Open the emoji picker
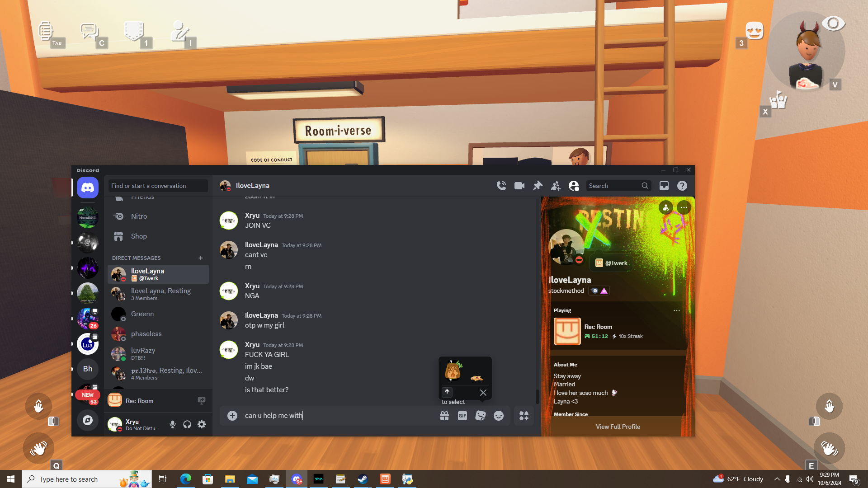This screenshot has height=488, width=868. (x=498, y=416)
